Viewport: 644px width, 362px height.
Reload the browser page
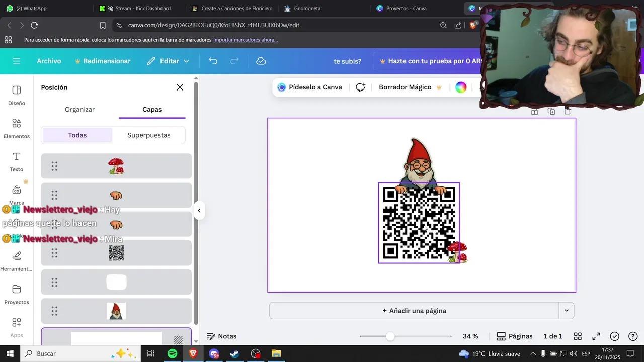(34, 25)
